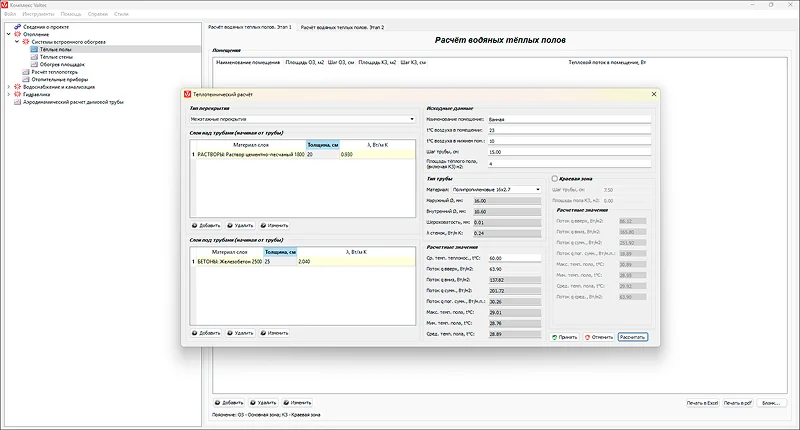The image size is (800, 430).
Task: Switch to tab Расчёт водяных теплых полов. Этап 1
Action: pos(249,27)
